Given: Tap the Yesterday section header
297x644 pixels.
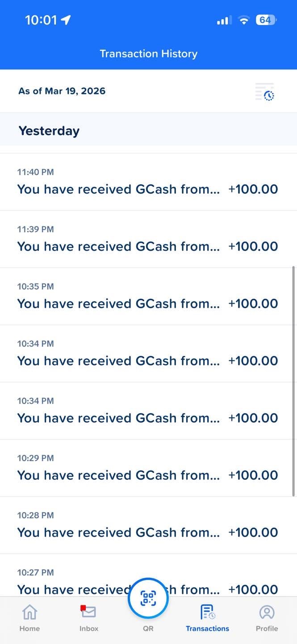Looking at the screenshot, I should pyautogui.click(x=49, y=131).
